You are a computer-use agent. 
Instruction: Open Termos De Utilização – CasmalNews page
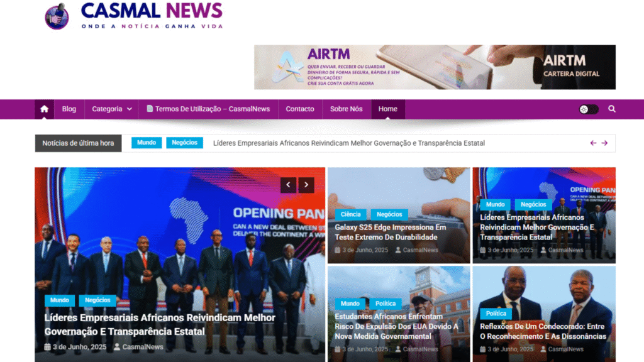tap(209, 109)
